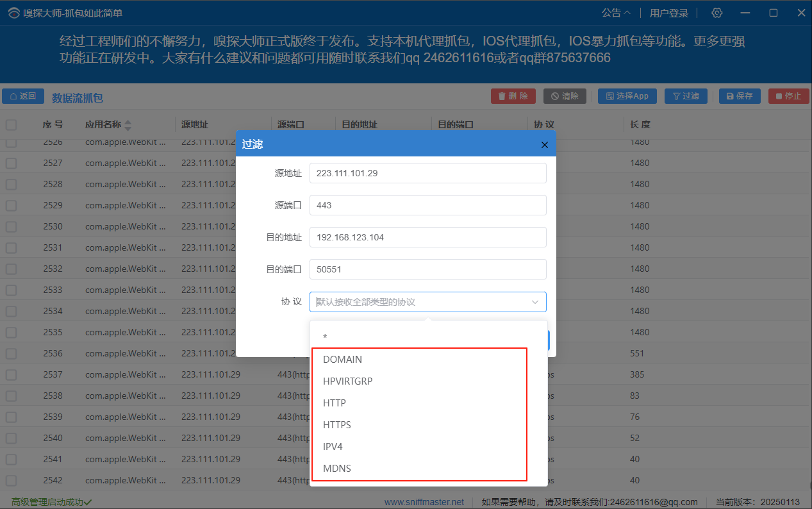Click length value 551 in row 2536
Screen dimensions: 812x509
tap(637, 353)
